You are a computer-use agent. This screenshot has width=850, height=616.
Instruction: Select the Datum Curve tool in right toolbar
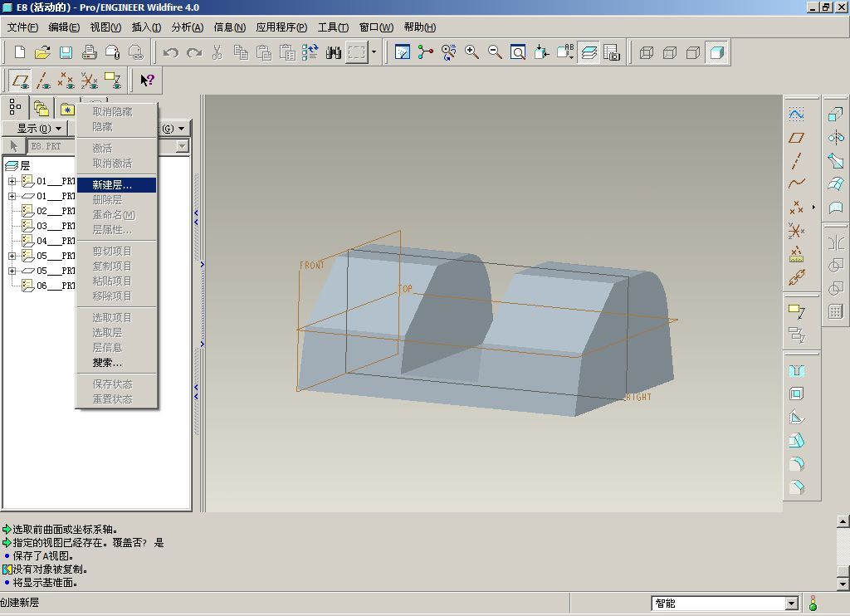pos(796,183)
